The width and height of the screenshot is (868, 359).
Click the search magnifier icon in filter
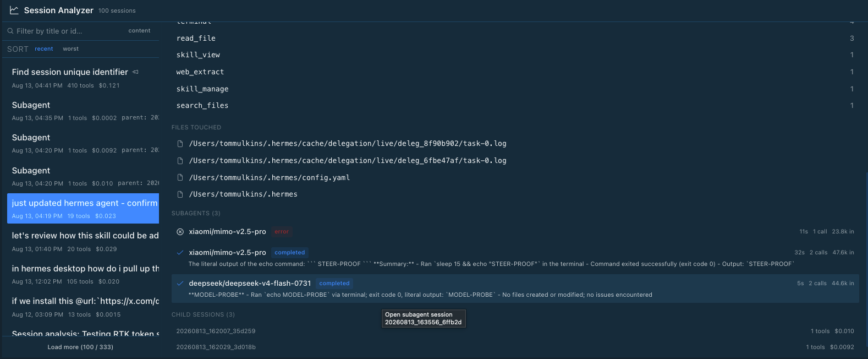10,31
